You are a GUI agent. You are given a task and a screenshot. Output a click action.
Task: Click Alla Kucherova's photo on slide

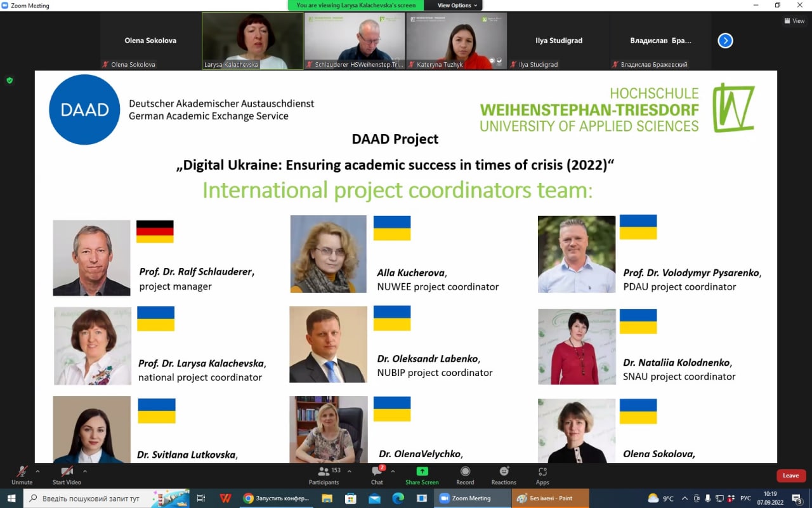tap(329, 254)
